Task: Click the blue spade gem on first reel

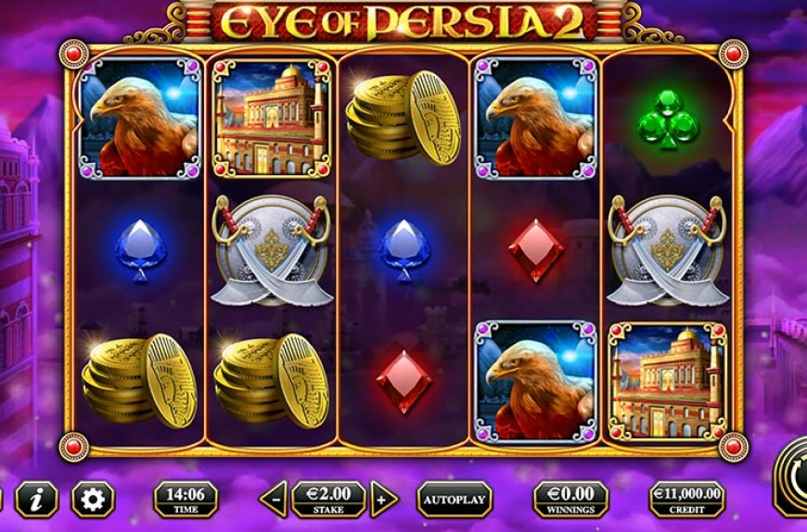Action: tap(140, 251)
